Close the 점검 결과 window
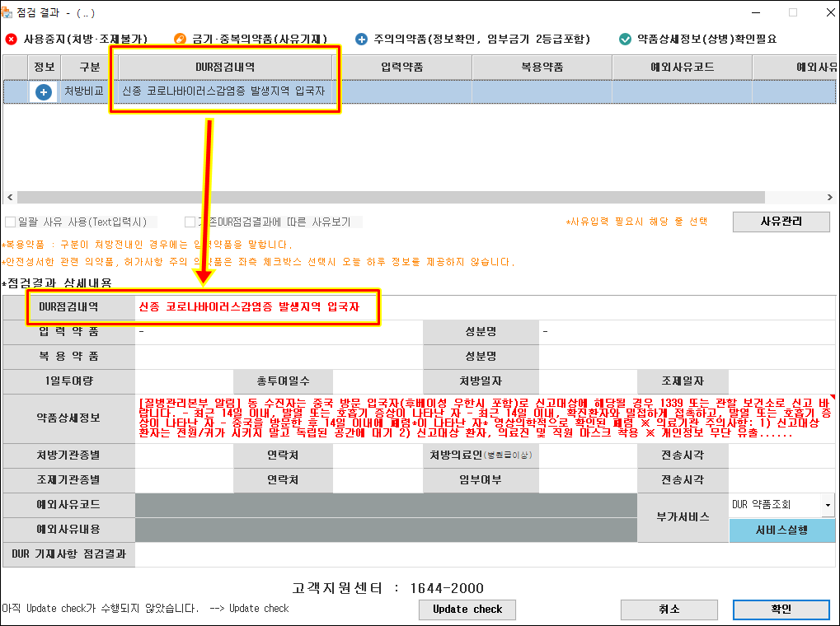This screenshot has width=840, height=626. (824, 12)
